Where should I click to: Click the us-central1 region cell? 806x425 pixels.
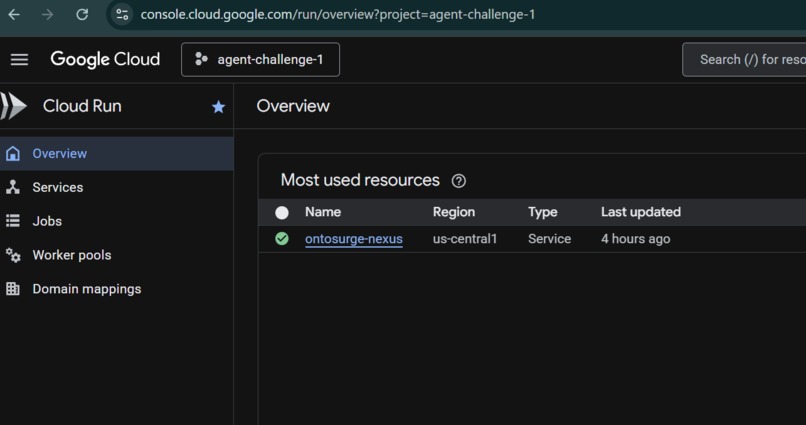(x=465, y=239)
